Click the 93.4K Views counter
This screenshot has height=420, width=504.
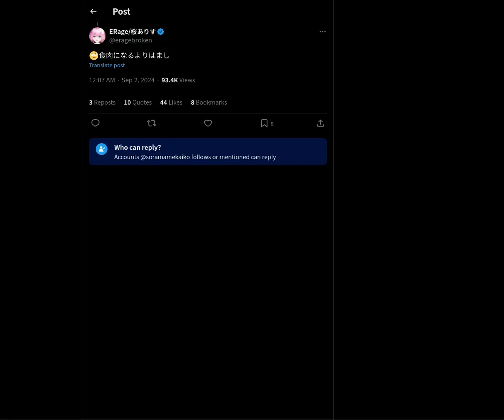click(x=178, y=80)
